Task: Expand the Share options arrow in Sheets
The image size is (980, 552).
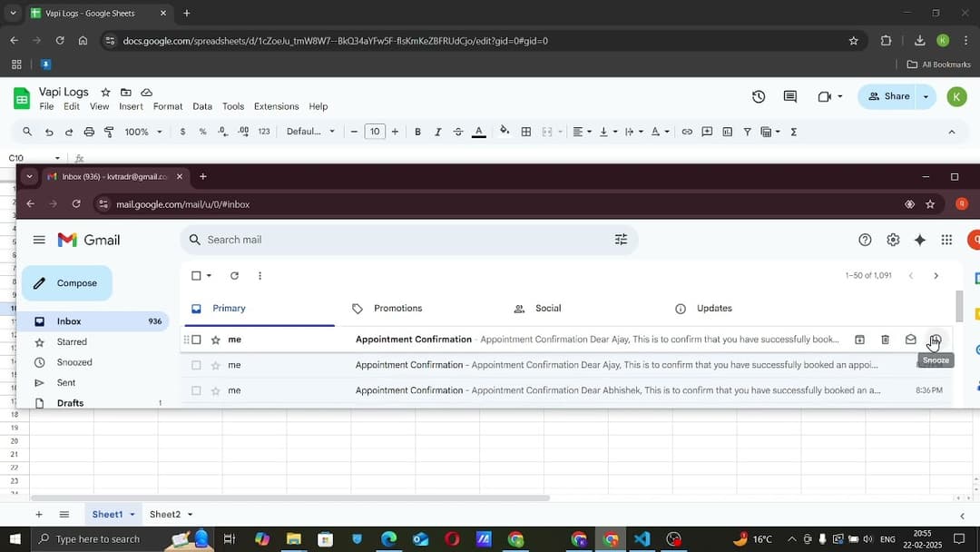Action: click(926, 96)
